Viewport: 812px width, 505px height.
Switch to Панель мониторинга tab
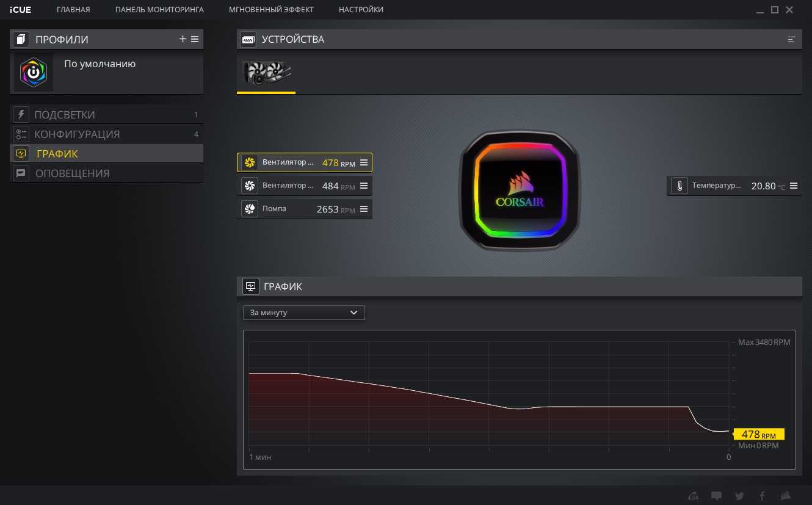click(x=159, y=10)
